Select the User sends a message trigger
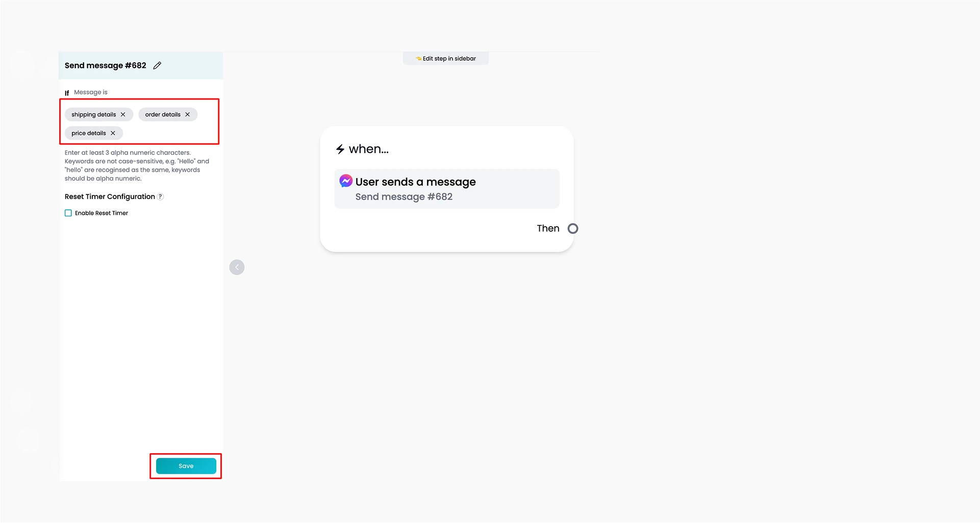 click(447, 189)
